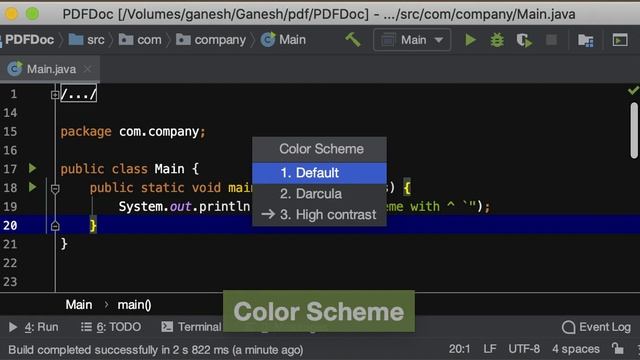Viewport: 640px width, 360px height.
Task: Open the Terminal tool window
Action: 191,327
